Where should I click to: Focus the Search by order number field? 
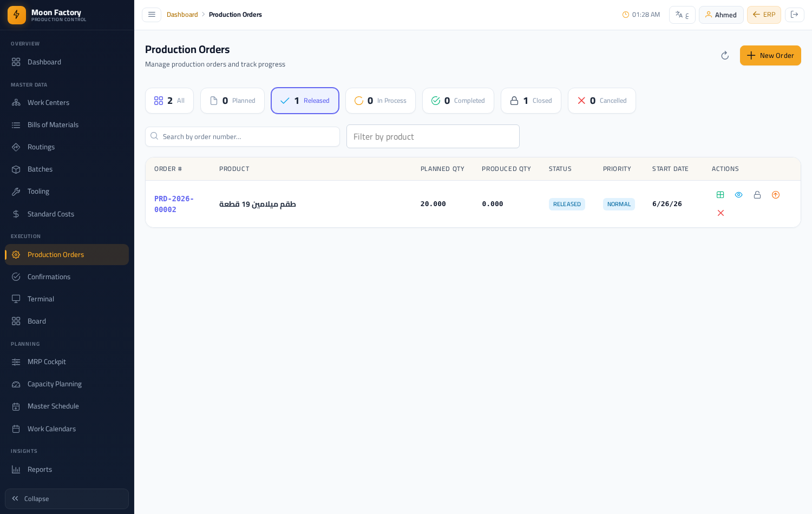point(243,136)
